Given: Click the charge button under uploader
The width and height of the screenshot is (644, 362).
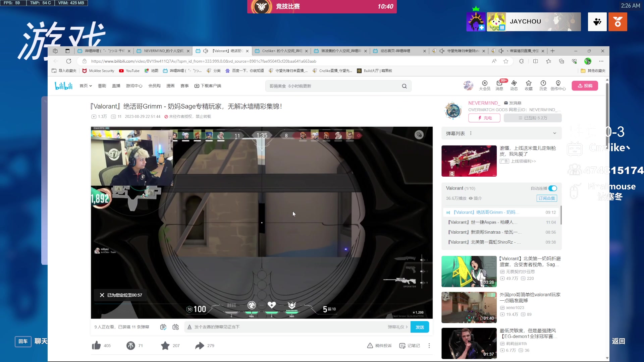Looking at the screenshot, I should point(484,118).
